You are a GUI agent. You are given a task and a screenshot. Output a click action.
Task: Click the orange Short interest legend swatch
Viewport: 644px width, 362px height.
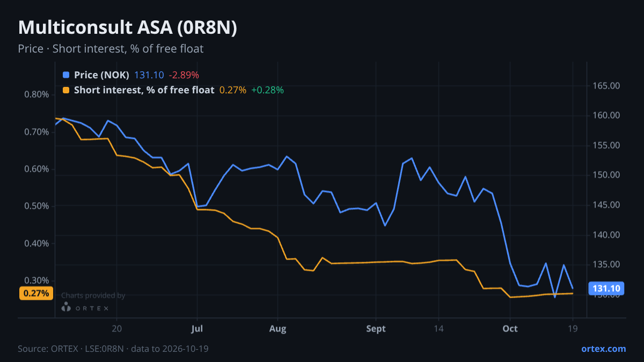[x=66, y=90]
